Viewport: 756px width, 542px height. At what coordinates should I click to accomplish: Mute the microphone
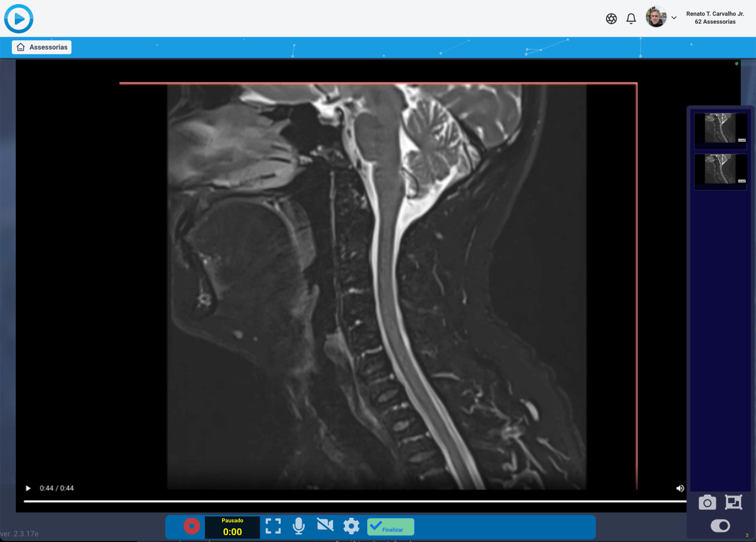point(298,526)
